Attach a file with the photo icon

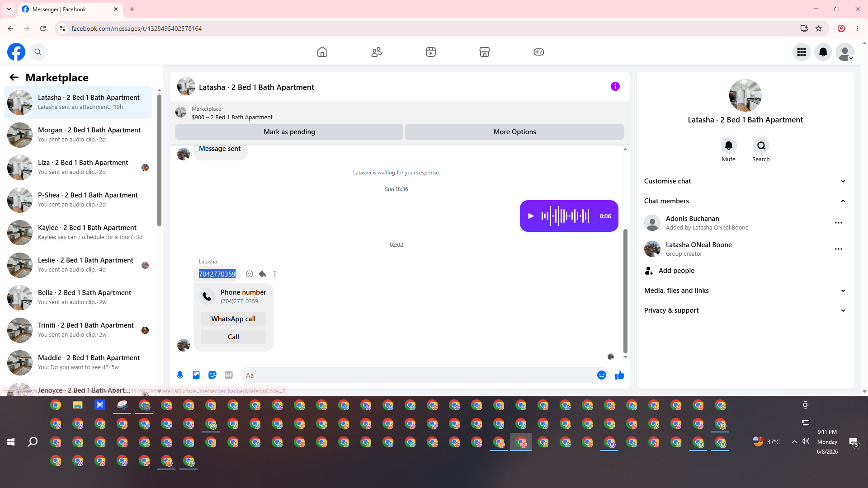[x=196, y=375]
